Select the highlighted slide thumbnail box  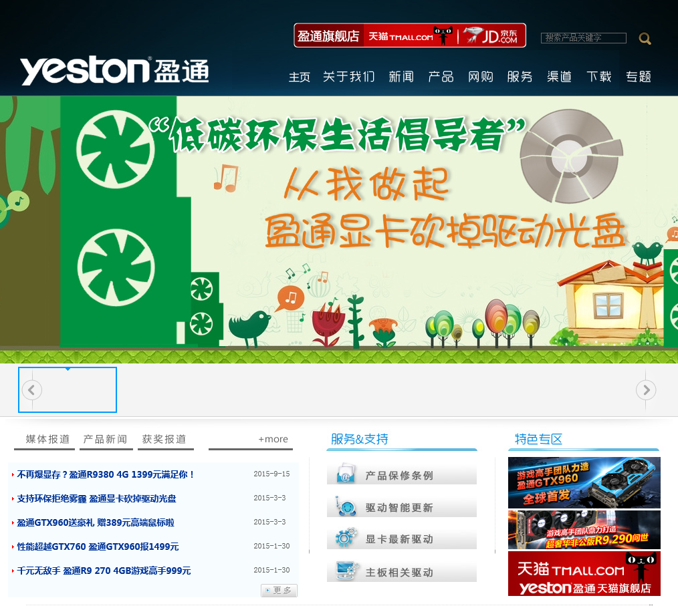(68, 390)
